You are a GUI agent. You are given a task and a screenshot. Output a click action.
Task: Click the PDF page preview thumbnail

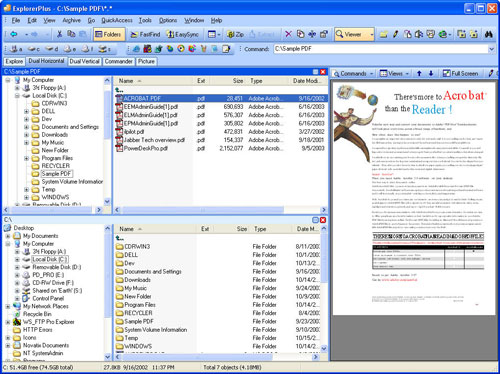pos(414,198)
